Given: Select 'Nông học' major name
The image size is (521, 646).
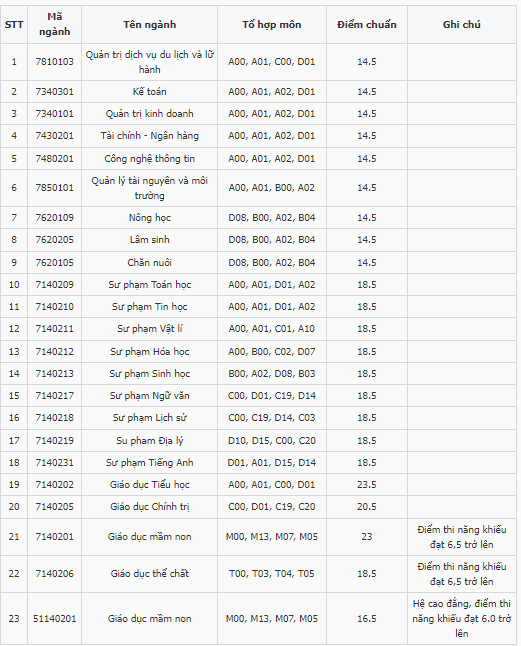Looking at the screenshot, I should [x=150, y=218].
